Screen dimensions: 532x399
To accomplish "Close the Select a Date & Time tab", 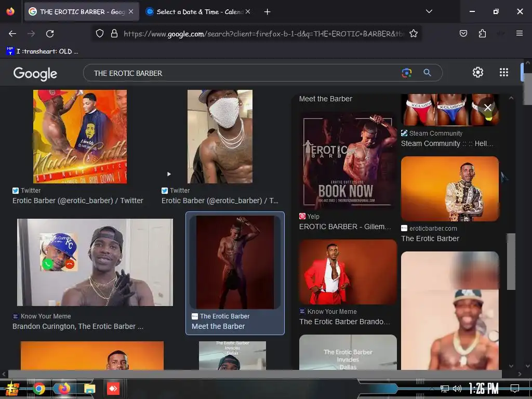I will tap(248, 12).
